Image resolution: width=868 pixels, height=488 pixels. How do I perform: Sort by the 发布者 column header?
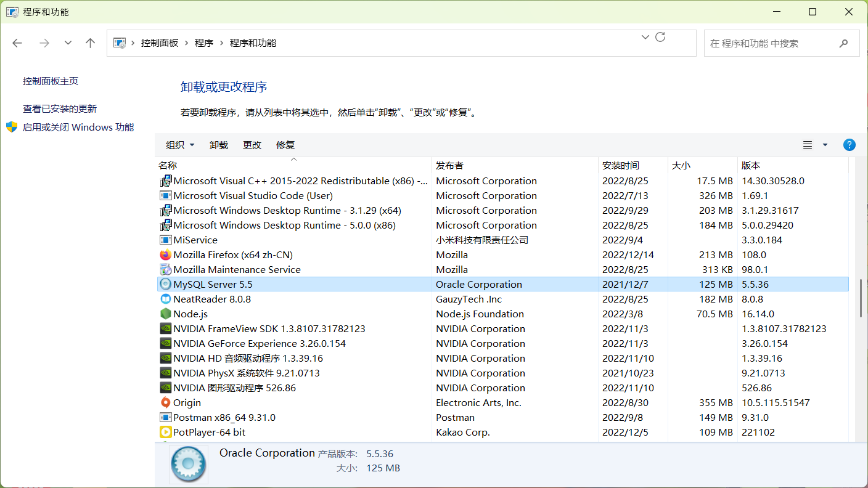[x=515, y=165]
